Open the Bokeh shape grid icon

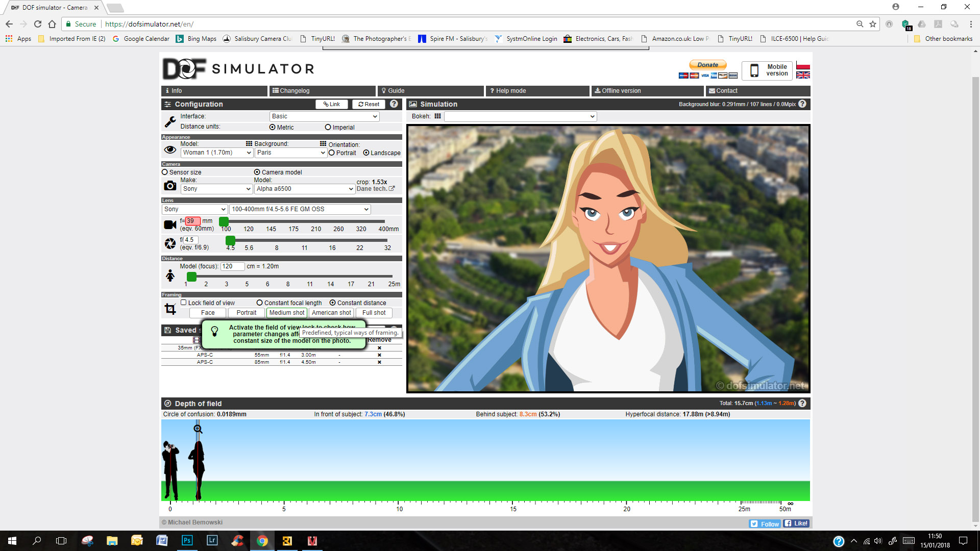[x=437, y=116]
